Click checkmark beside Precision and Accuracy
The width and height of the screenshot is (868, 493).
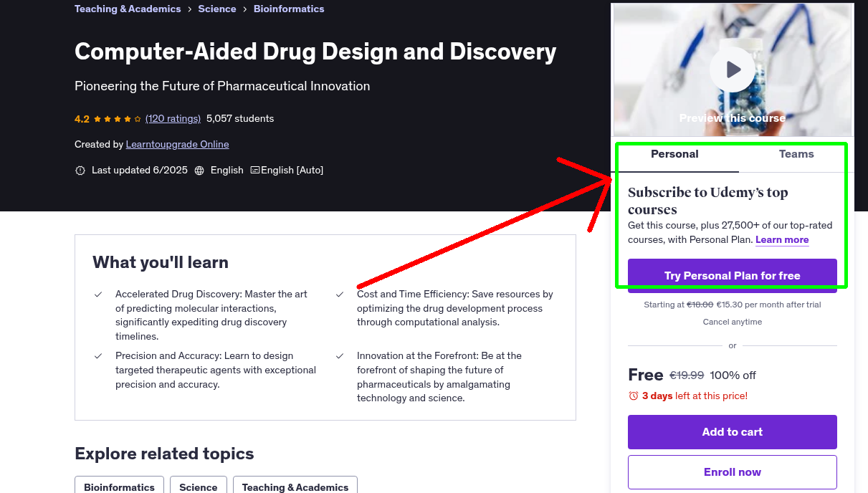(98, 356)
